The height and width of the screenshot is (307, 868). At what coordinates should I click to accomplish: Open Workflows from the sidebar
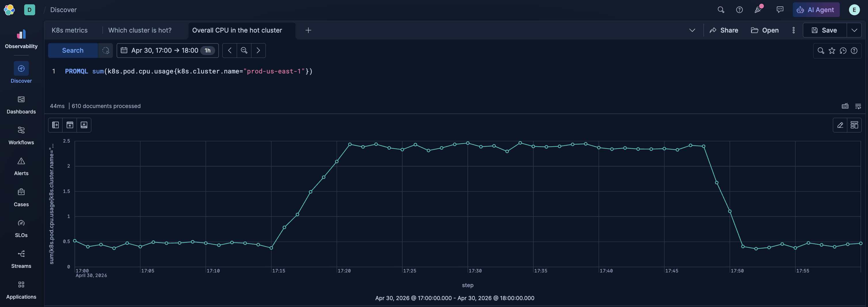[21, 135]
